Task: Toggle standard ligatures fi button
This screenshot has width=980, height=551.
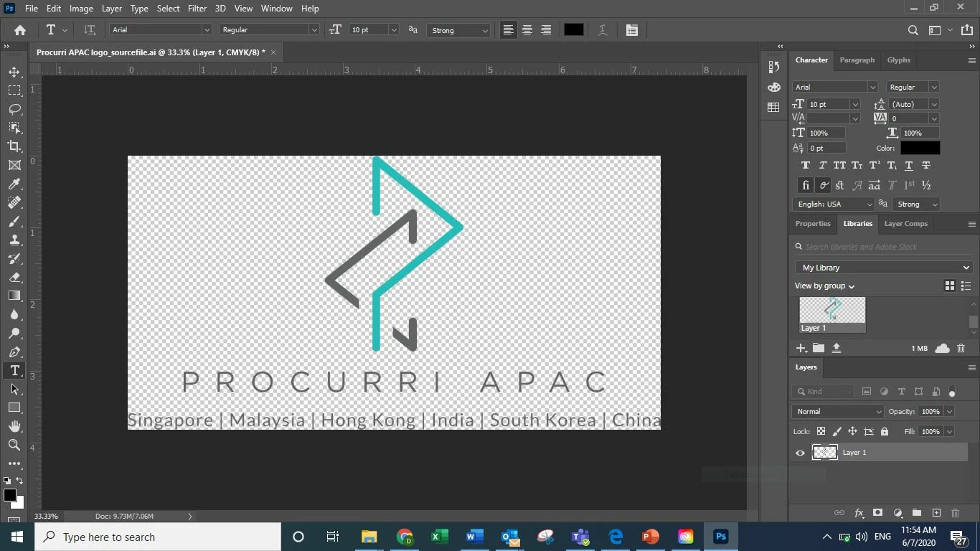Action: click(x=806, y=185)
